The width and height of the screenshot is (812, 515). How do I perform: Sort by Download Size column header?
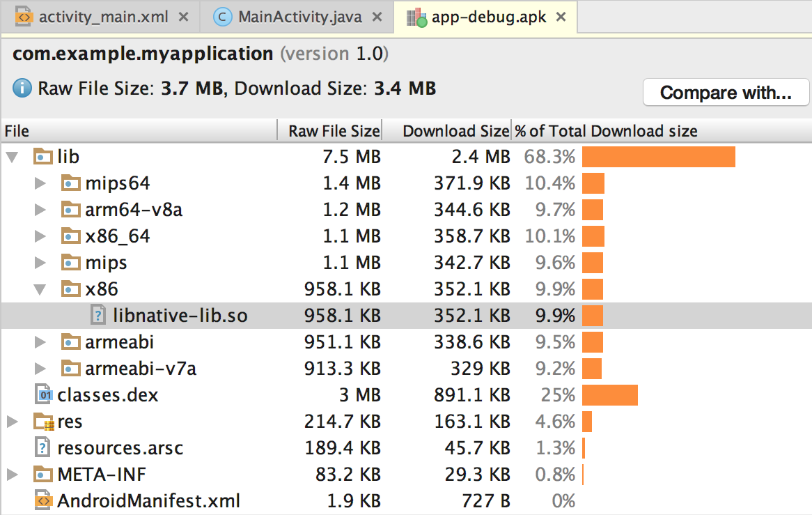(455, 131)
